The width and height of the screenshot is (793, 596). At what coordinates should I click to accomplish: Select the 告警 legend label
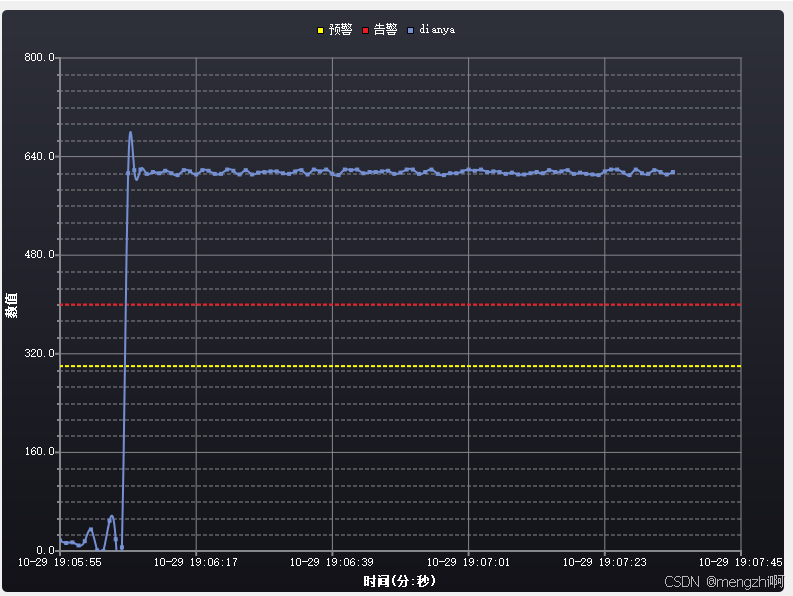(x=385, y=29)
